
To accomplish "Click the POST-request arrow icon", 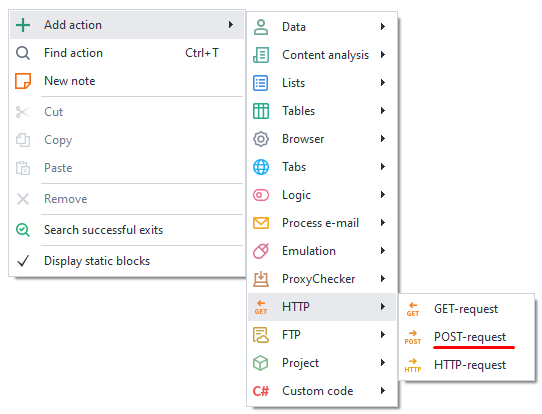I will click(413, 337).
